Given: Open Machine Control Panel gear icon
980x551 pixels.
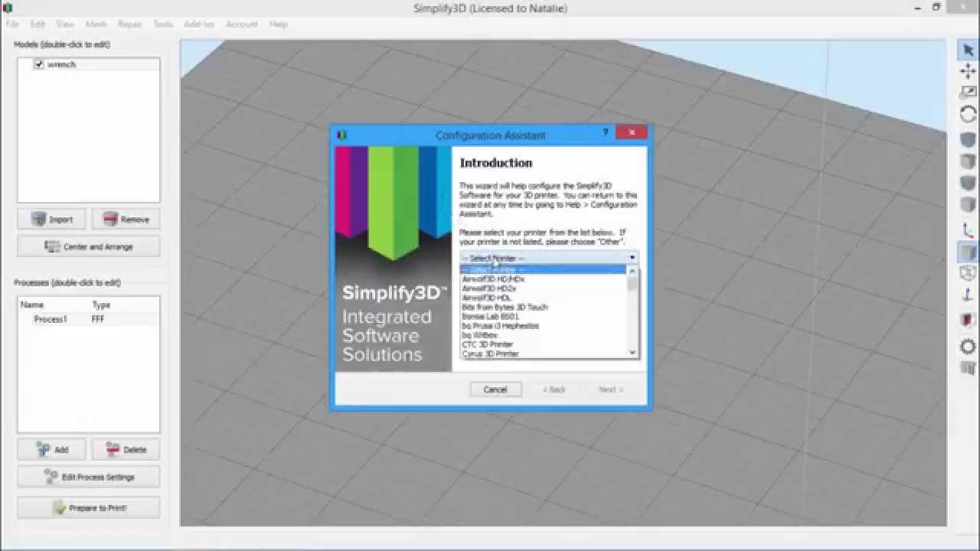Looking at the screenshot, I should pyautogui.click(x=968, y=347).
